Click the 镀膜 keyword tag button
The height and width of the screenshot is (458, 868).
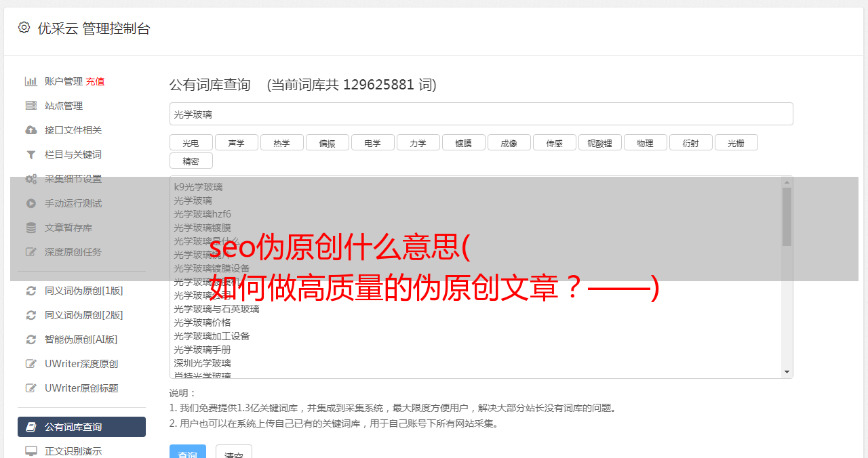click(463, 143)
